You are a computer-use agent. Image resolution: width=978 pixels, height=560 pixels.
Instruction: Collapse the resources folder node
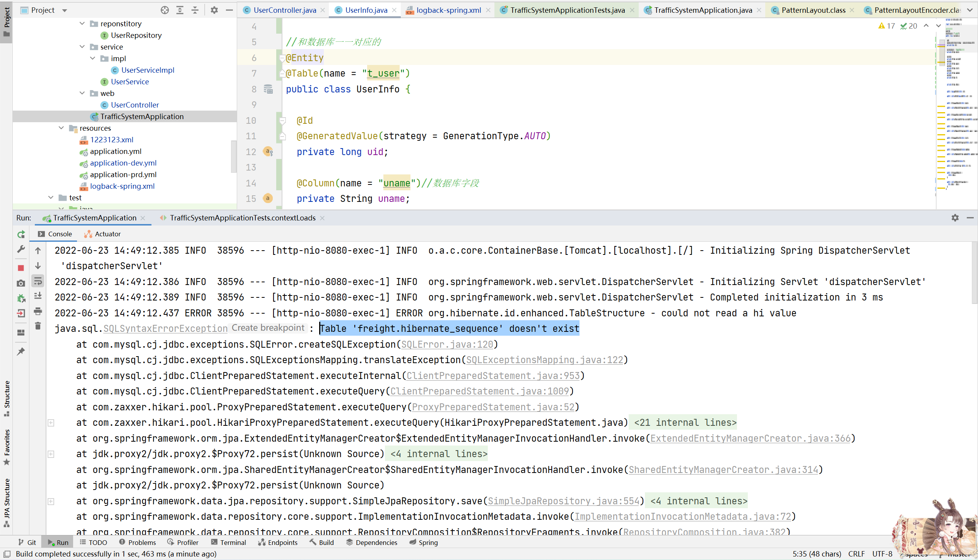tap(61, 128)
